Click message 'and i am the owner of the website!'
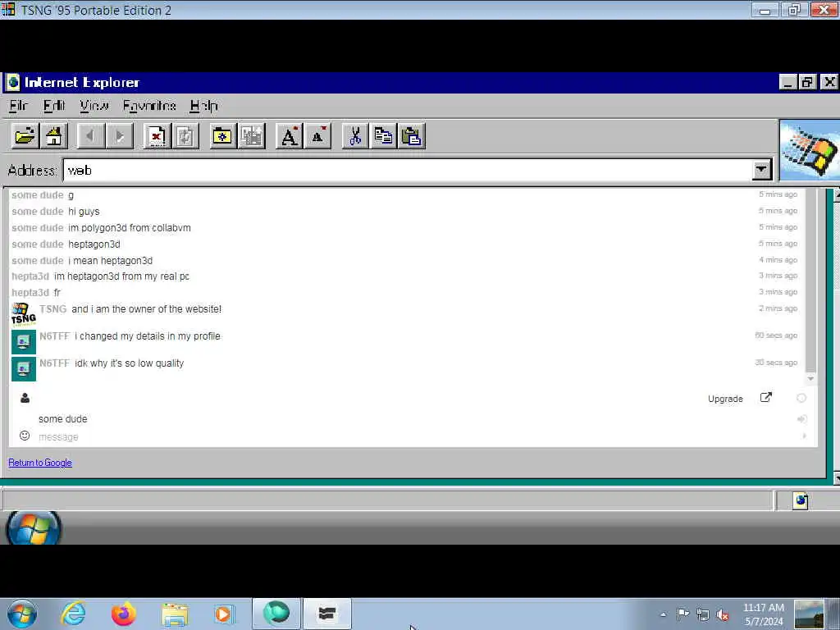The image size is (840, 630). pyautogui.click(x=146, y=309)
